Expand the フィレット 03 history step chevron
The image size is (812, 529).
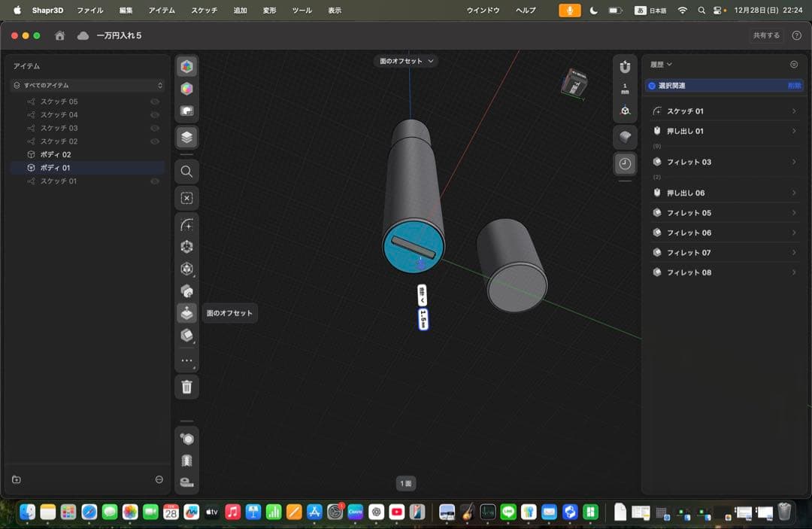point(794,162)
